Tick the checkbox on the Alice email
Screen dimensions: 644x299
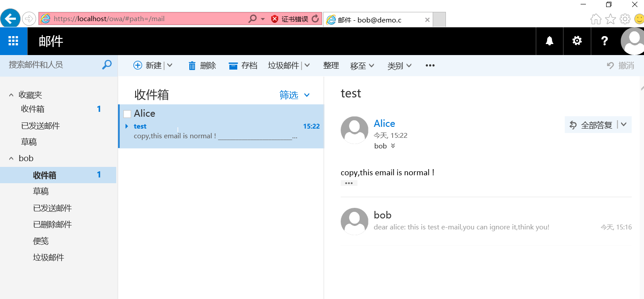(x=127, y=113)
